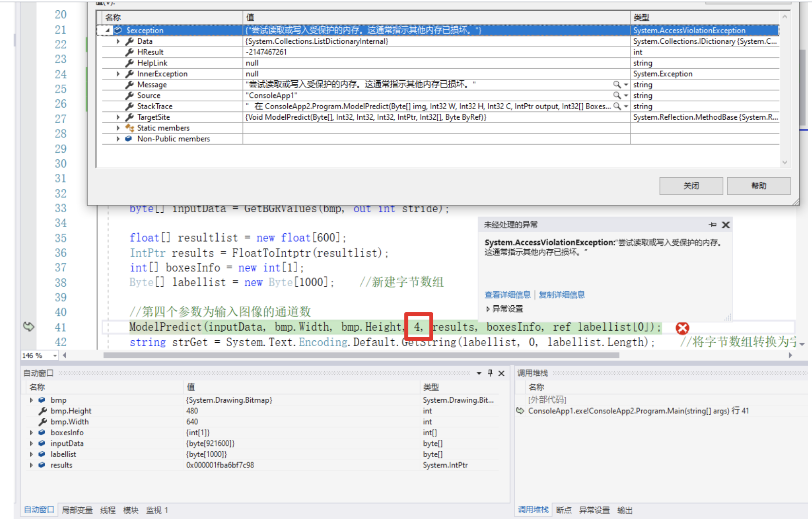The width and height of the screenshot is (812, 519).
Task: Switch to 监视 1 tab
Action: click(x=157, y=510)
